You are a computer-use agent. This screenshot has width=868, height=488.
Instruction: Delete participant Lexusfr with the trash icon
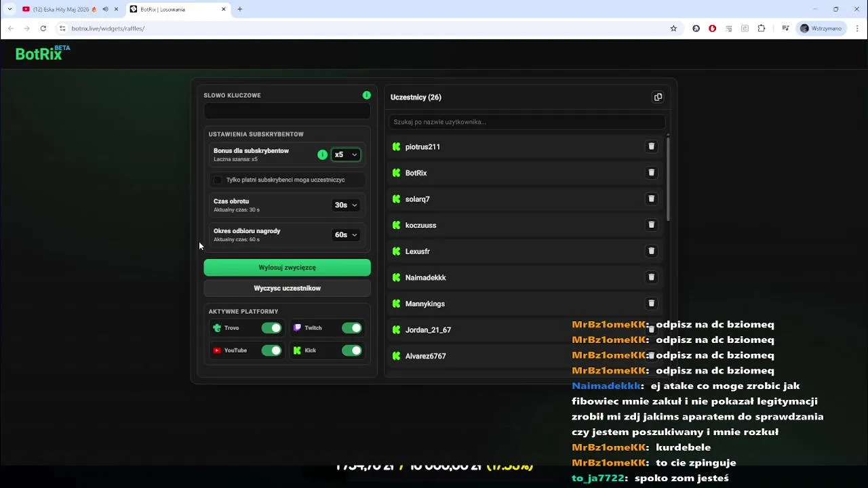(x=651, y=251)
